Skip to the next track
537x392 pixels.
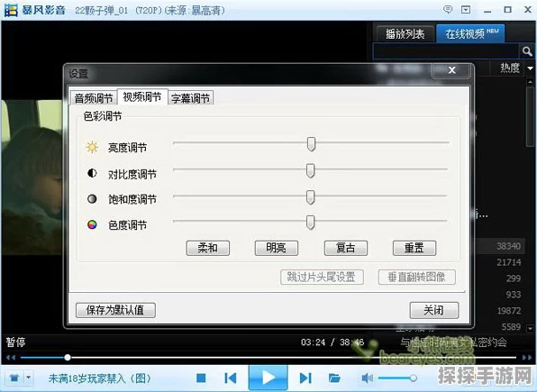[x=305, y=378]
